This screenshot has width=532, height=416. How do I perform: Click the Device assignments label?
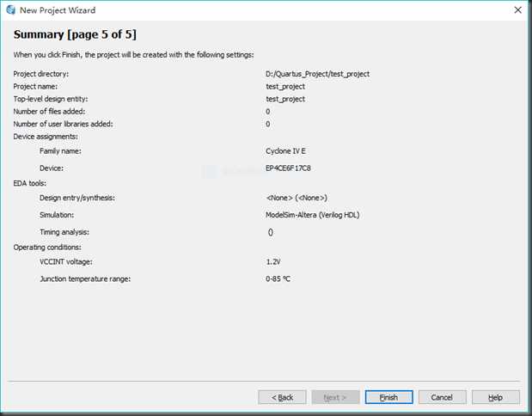pos(46,137)
